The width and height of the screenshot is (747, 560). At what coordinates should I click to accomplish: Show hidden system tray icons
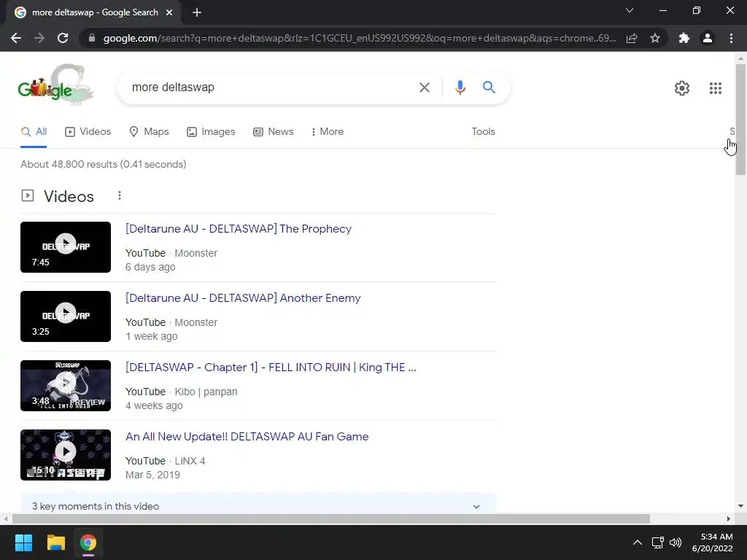pos(637,542)
